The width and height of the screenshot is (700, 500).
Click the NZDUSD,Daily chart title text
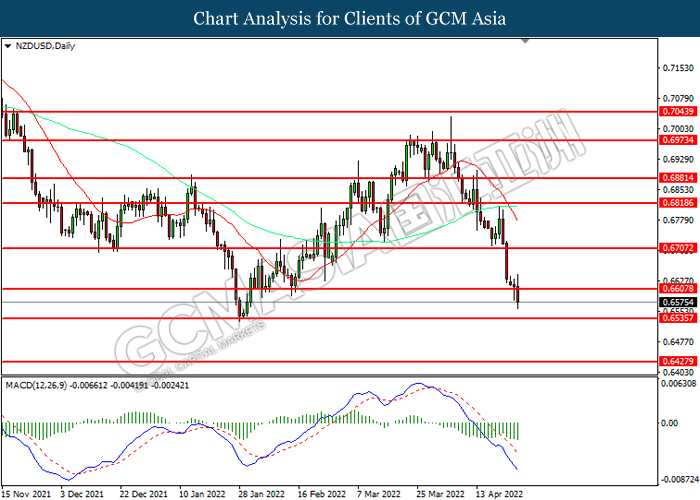[46, 46]
